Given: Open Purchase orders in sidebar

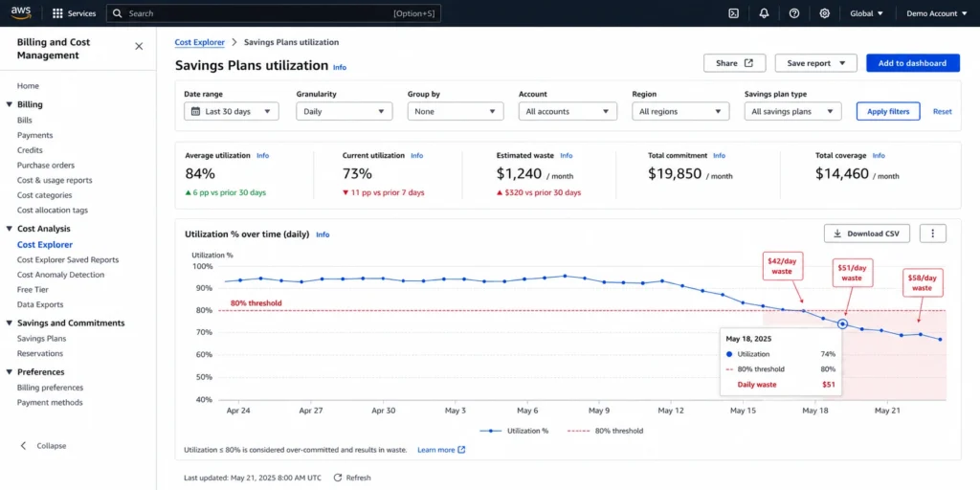Looking at the screenshot, I should click(46, 165).
